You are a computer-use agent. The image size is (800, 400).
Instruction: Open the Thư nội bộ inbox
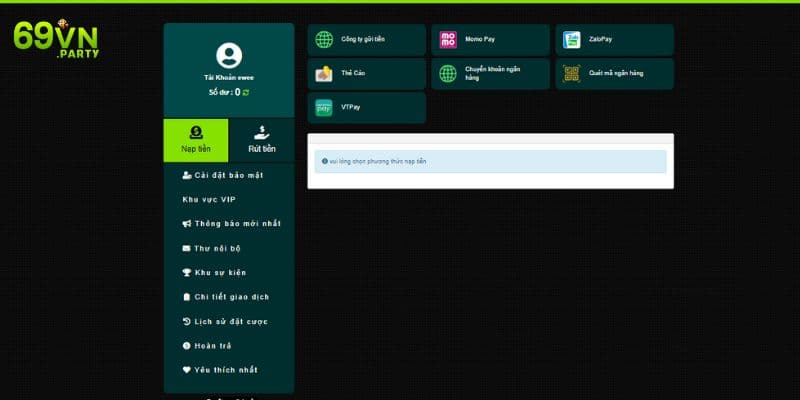coord(212,248)
